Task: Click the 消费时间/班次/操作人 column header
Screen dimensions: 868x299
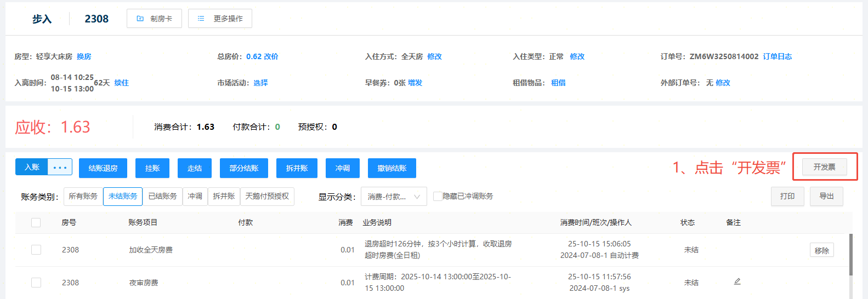Action: coord(595,222)
